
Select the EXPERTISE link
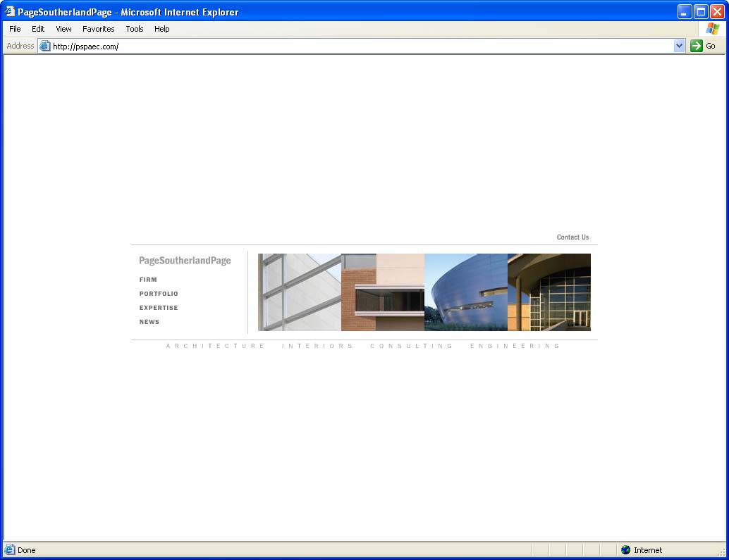point(159,308)
